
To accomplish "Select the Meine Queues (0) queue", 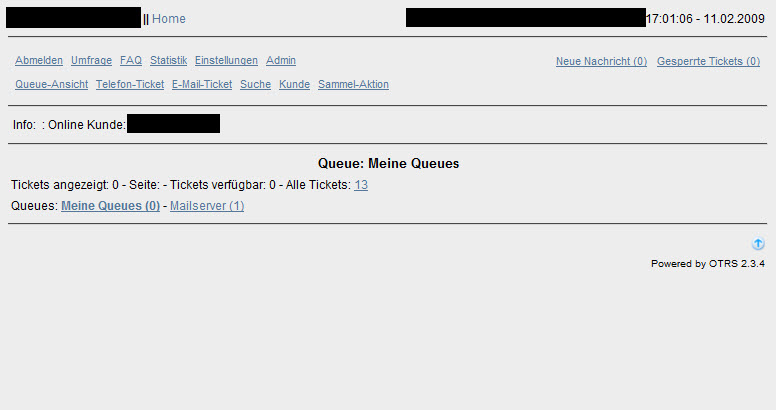I will (110, 206).
